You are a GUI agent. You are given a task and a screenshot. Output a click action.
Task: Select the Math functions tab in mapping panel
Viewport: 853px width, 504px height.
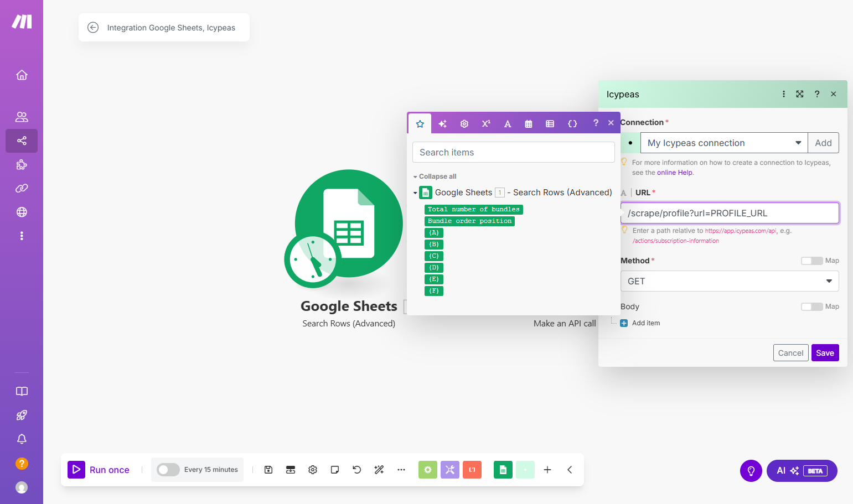pyautogui.click(x=486, y=123)
